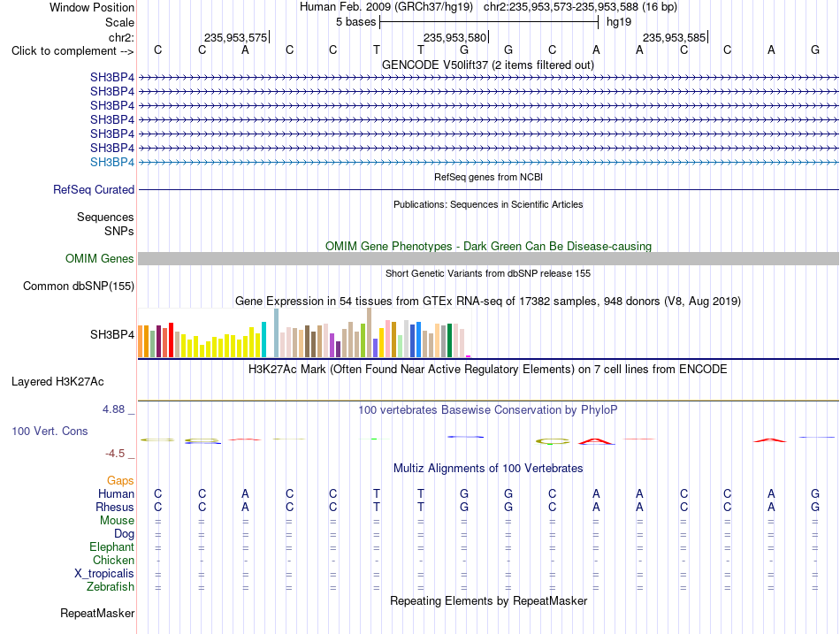
Task: Open 'Publications: Sequences in Scientific Articles' title
Action: (x=488, y=204)
